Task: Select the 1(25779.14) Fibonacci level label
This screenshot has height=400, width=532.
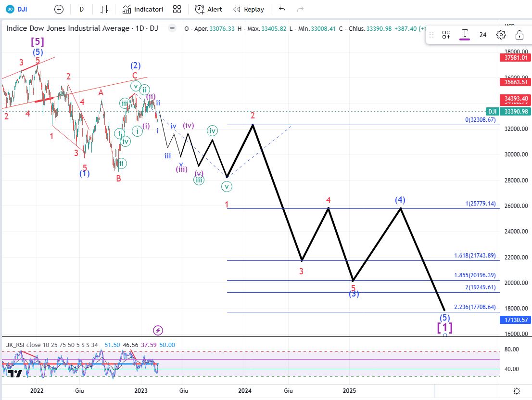Action: click(480, 204)
